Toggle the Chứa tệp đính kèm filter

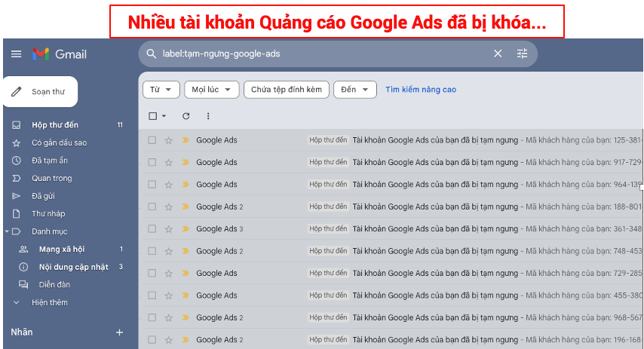point(287,90)
